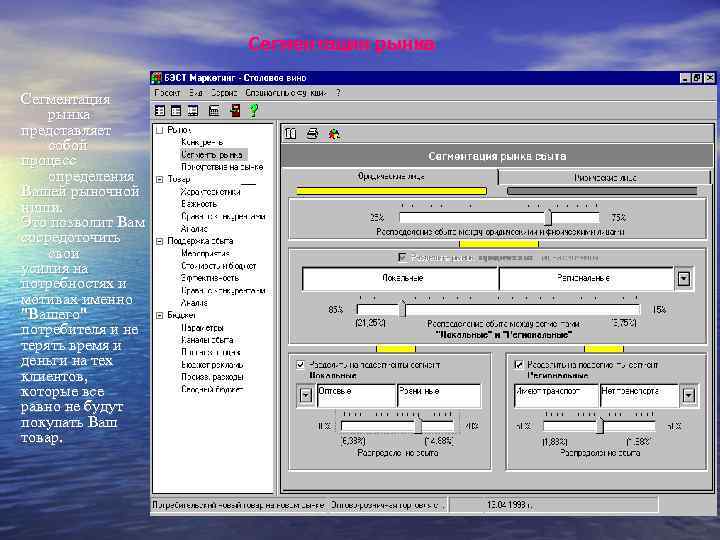Open dropdown next to Региональные field
The width and height of the screenshot is (720, 540).
[683, 279]
